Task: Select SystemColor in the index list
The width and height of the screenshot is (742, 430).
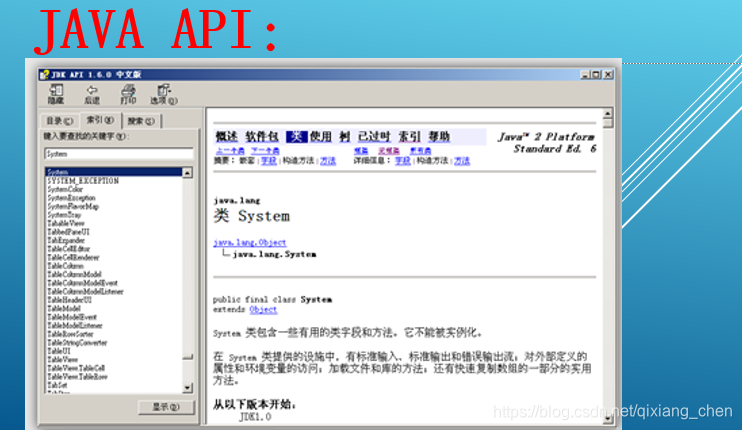Action: [x=65, y=189]
